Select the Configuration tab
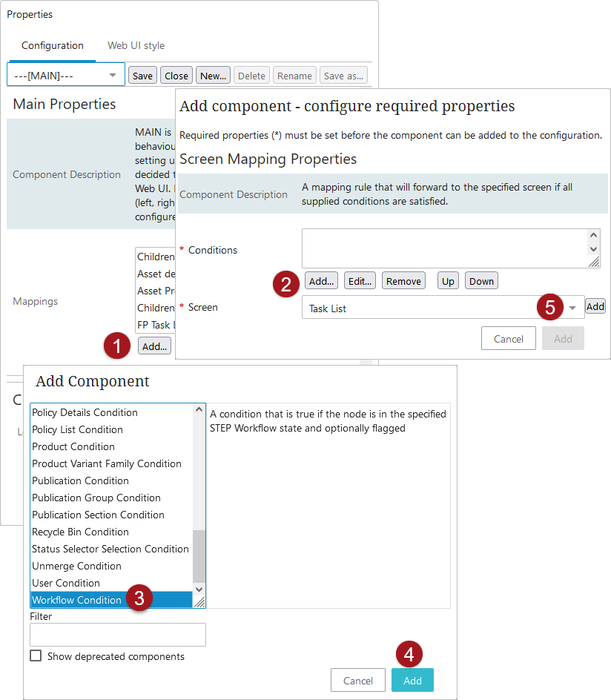This screenshot has width=611, height=700. point(52,45)
